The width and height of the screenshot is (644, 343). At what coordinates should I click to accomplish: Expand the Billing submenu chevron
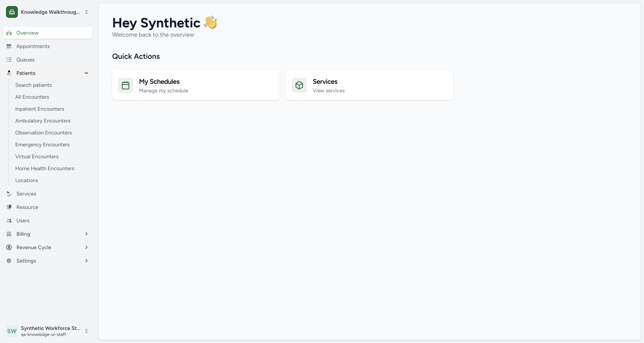86,234
